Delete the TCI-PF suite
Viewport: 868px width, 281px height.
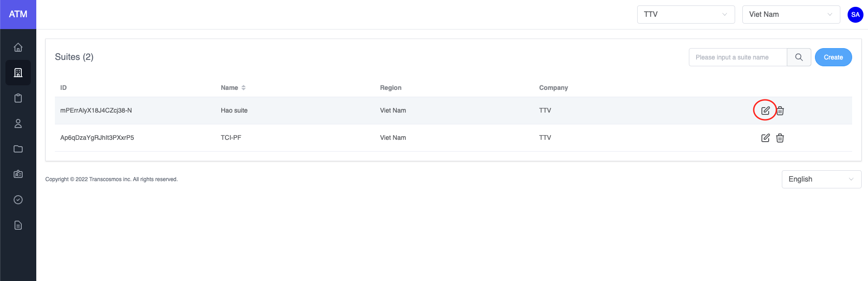click(780, 138)
